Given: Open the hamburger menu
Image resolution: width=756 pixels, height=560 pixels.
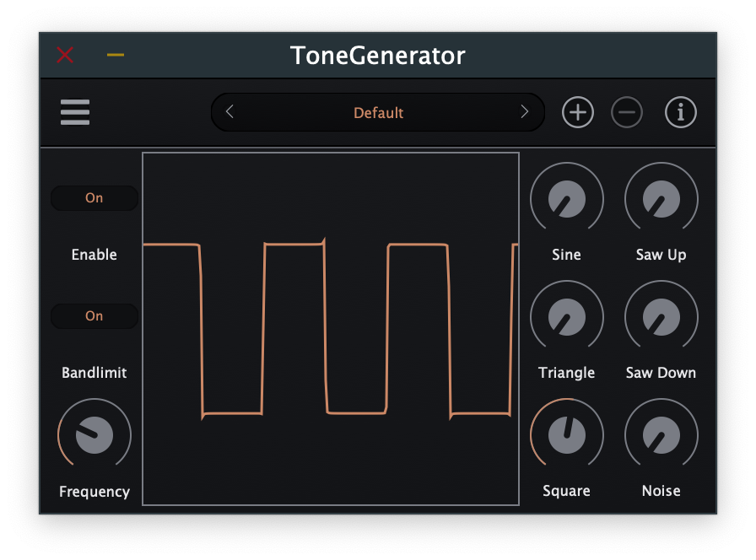Looking at the screenshot, I should click(74, 111).
